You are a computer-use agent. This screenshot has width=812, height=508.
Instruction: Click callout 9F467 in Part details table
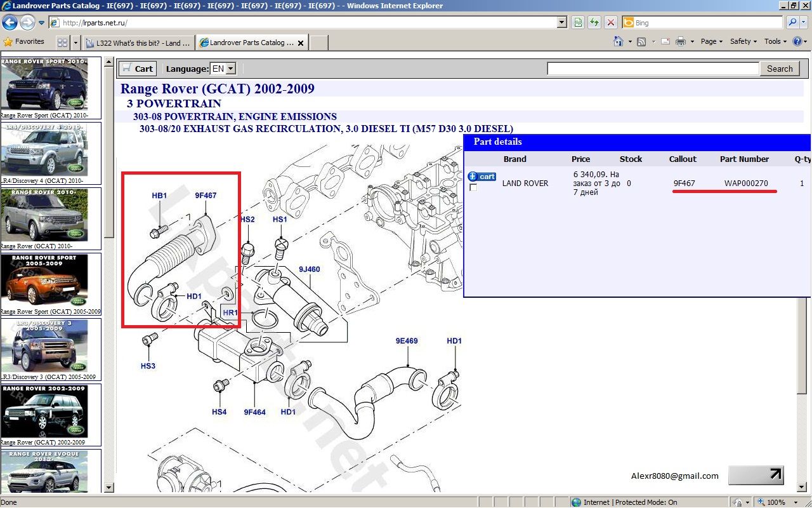[x=684, y=184]
